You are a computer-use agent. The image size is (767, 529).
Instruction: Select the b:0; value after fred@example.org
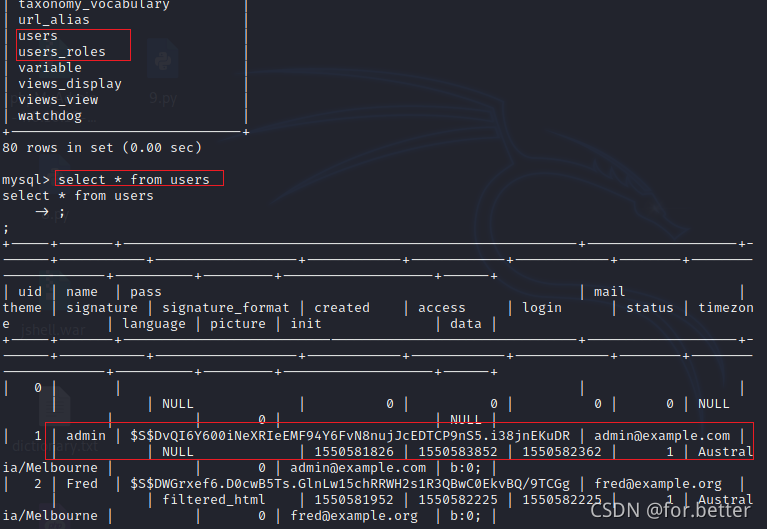(x=466, y=516)
